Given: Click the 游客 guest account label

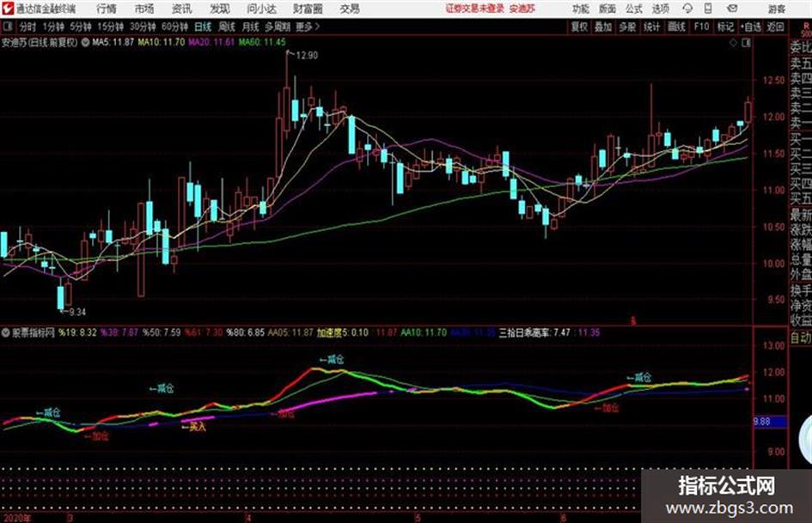Looking at the screenshot, I should coord(776,9).
